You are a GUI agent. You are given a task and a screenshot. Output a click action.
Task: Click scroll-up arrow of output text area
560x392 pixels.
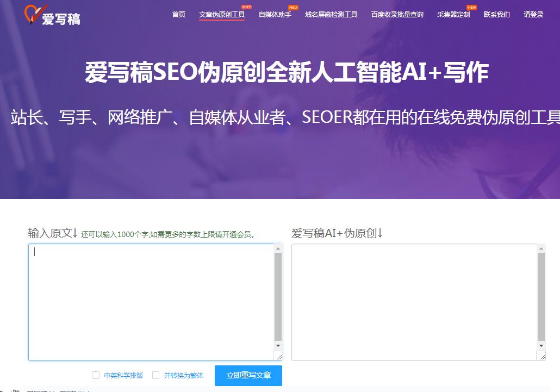pos(541,248)
